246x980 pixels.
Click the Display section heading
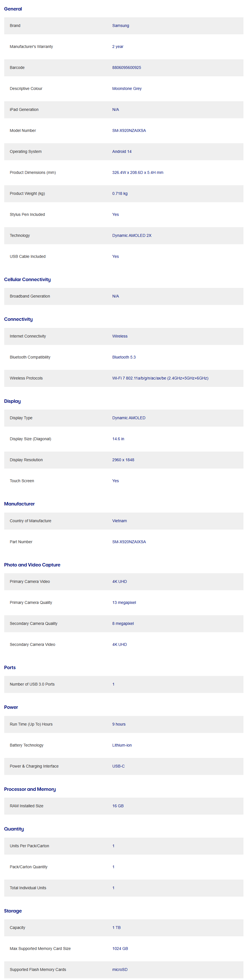point(12,401)
